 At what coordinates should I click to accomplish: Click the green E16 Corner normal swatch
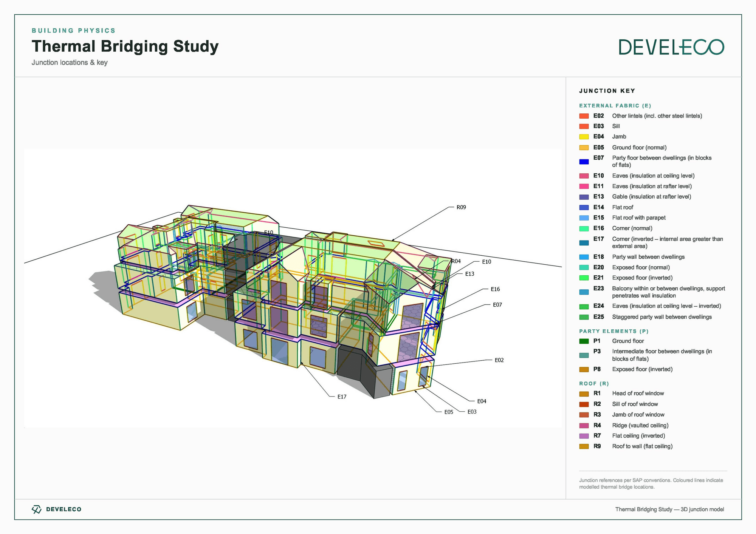pos(584,228)
